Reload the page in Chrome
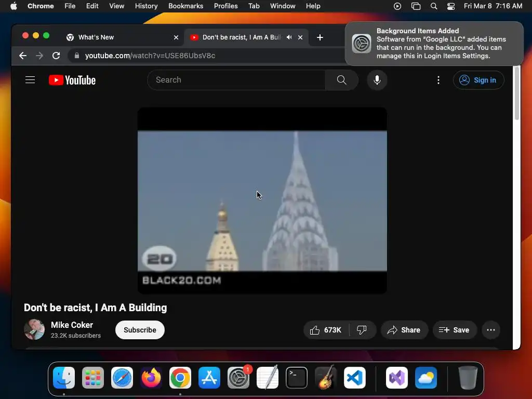 [x=56, y=56]
